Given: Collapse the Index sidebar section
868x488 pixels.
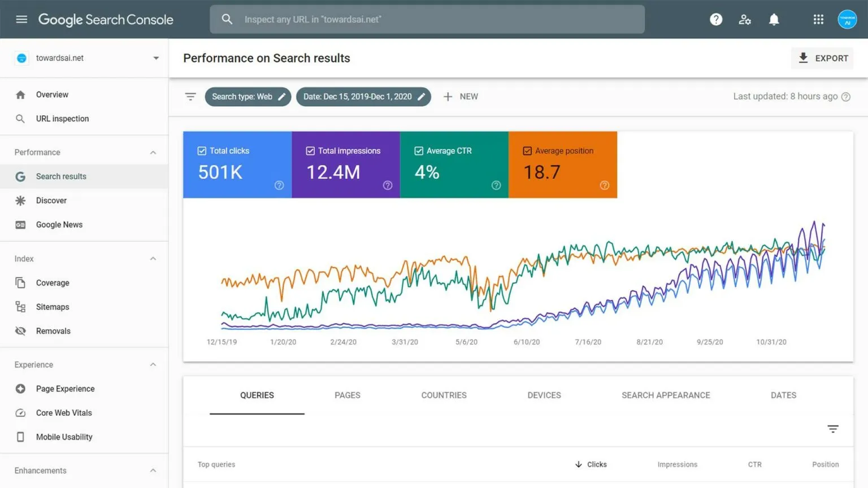Looking at the screenshot, I should point(153,259).
